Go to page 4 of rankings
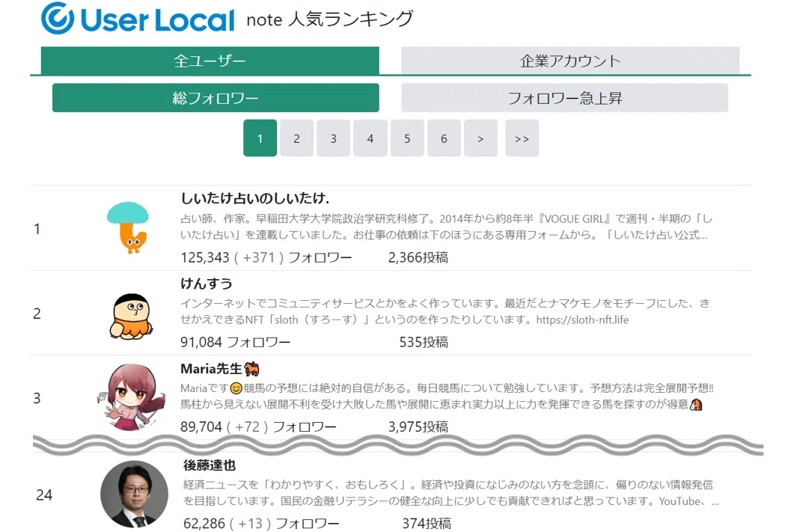This screenshot has width=788, height=532. 370,138
